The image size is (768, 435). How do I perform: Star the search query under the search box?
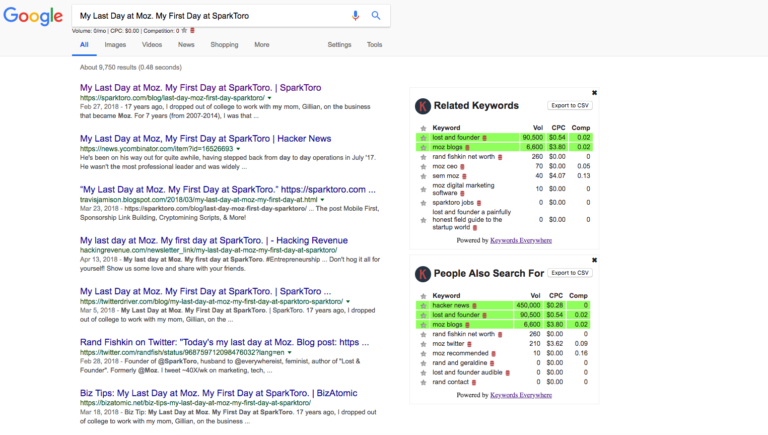(x=184, y=30)
